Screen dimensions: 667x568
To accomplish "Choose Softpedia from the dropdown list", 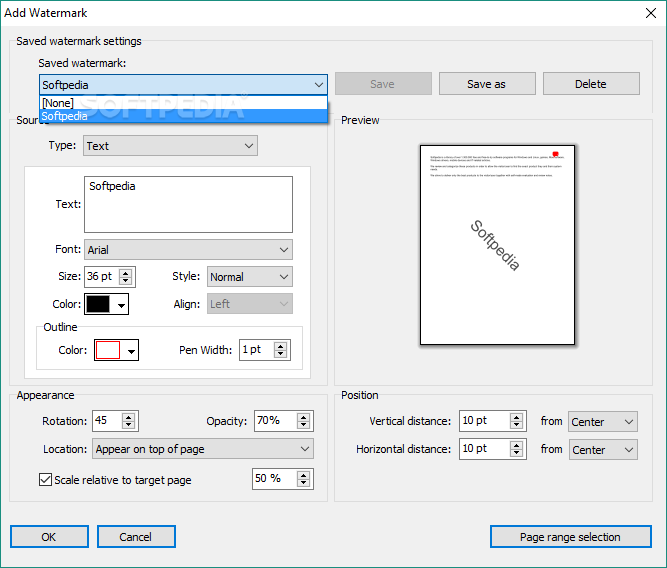I will (x=183, y=116).
